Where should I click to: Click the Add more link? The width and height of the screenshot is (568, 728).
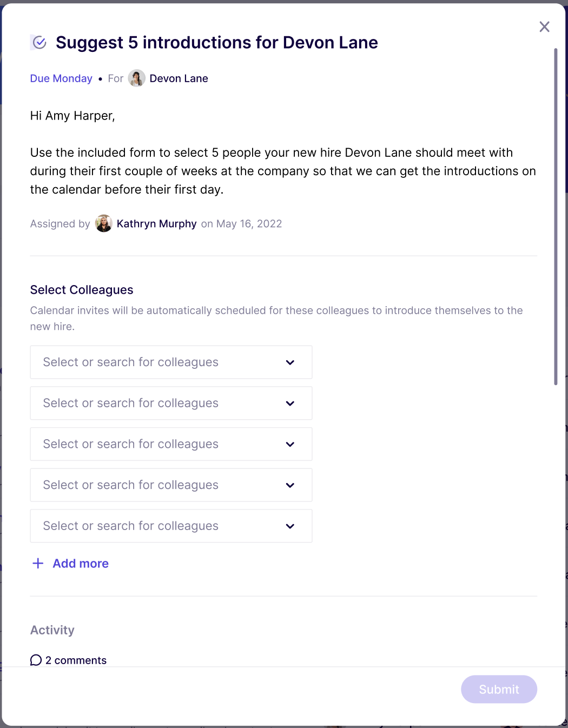tap(81, 564)
